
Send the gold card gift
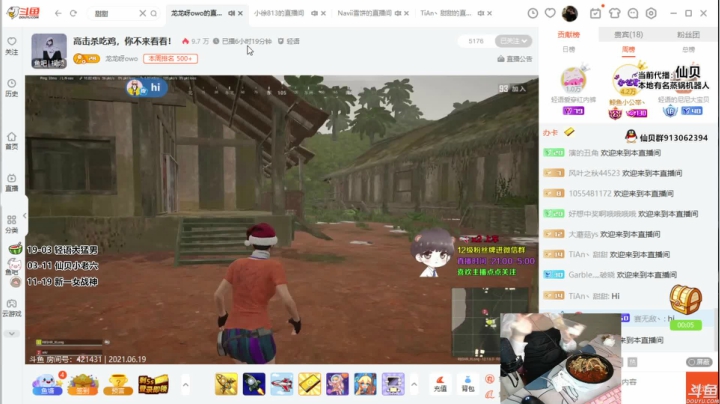pyautogui.click(x=309, y=384)
